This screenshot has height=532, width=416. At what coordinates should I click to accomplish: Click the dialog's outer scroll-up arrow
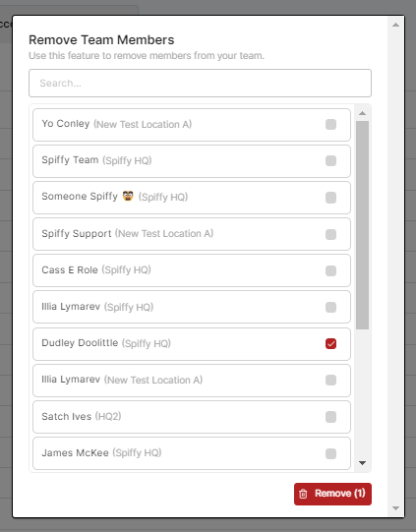point(395,25)
